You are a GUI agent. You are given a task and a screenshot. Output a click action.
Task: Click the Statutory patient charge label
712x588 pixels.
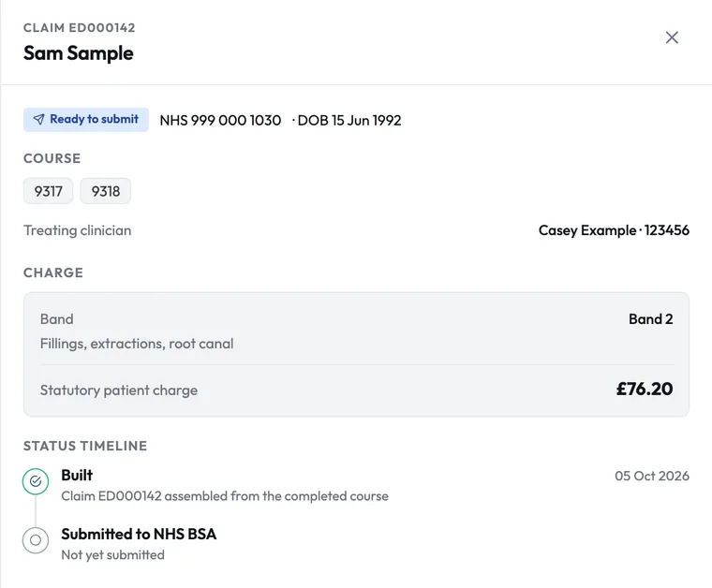pyautogui.click(x=119, y=390)
